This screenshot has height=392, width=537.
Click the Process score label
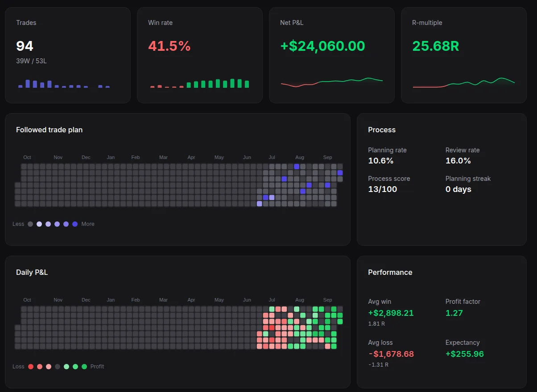tap(389, 179)
